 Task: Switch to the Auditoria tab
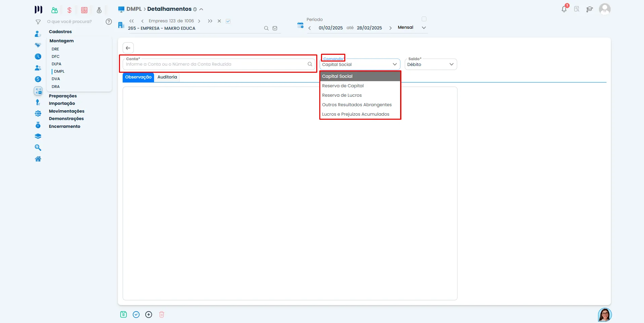[x=167, y=77]
